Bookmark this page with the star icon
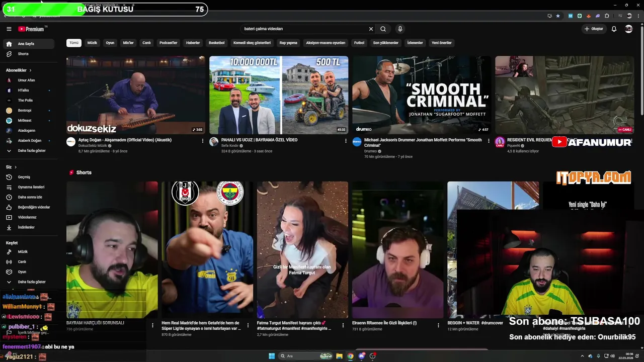Screen dimensions: 644x362 pyautogui.click(x=558, y=16)
